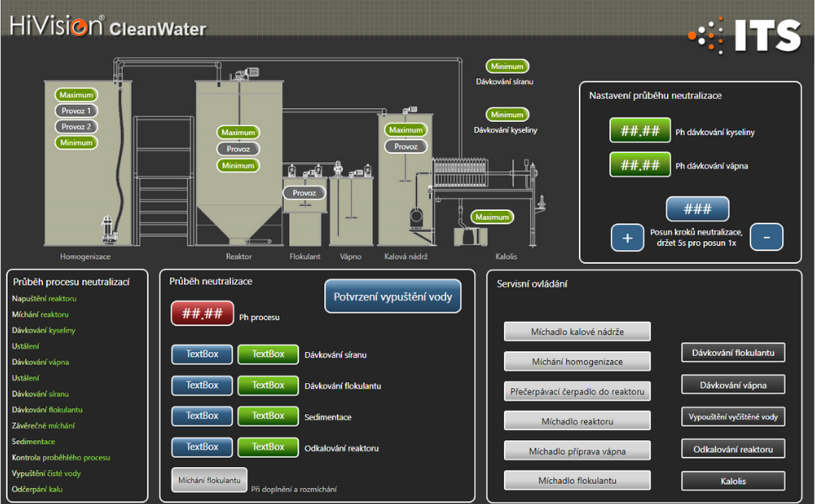Select Vypuštění čisté vody process step

46,474
